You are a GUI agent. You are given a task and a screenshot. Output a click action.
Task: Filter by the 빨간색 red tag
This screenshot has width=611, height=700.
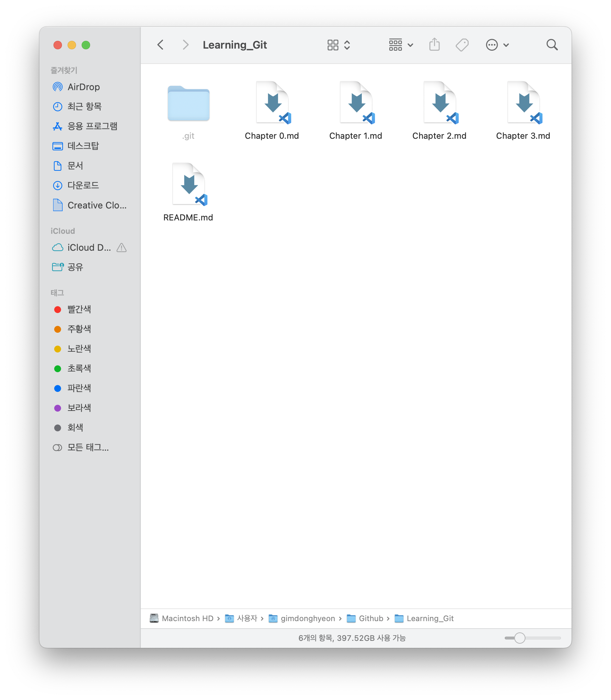click(x=90, y=309)
